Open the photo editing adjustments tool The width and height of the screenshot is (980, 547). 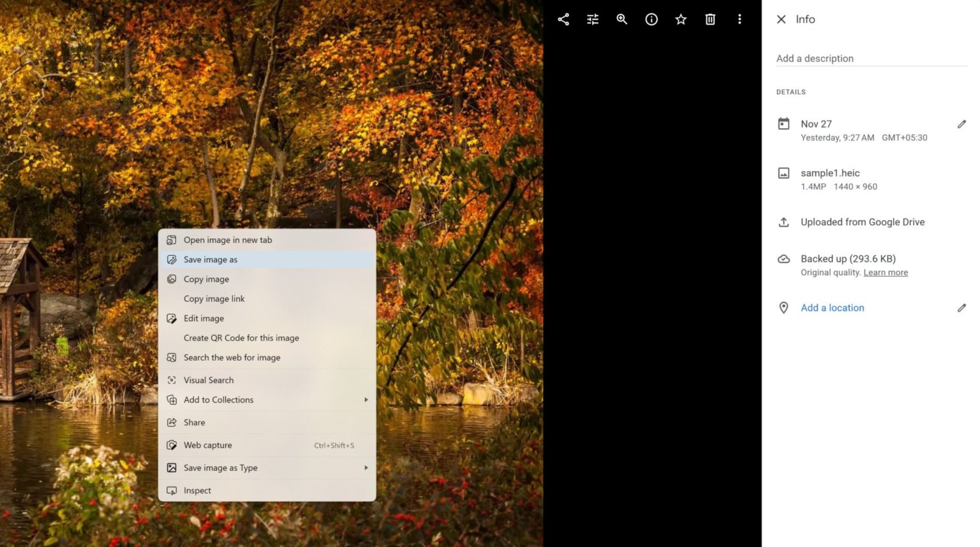[x=592, y=19]
